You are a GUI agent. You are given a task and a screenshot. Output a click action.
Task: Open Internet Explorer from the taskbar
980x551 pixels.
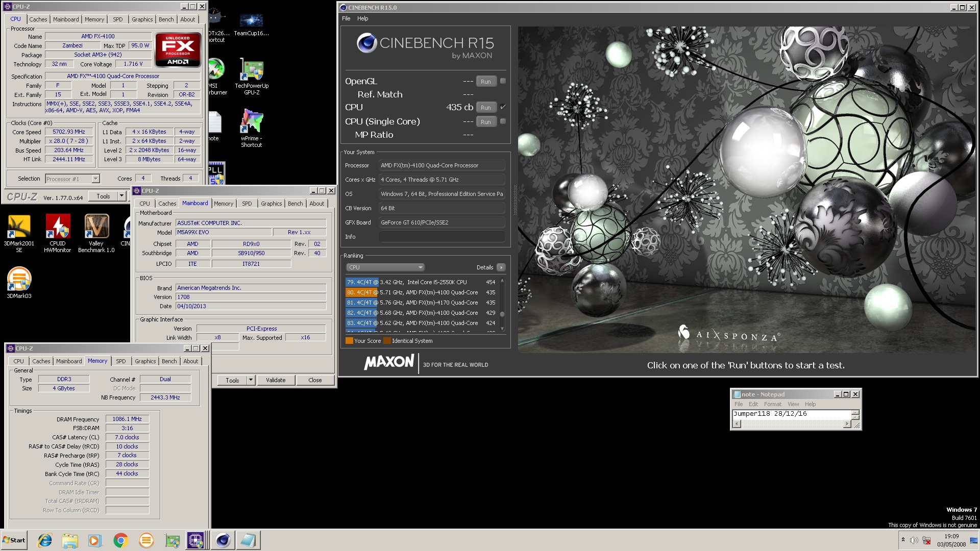coord(45,540)
